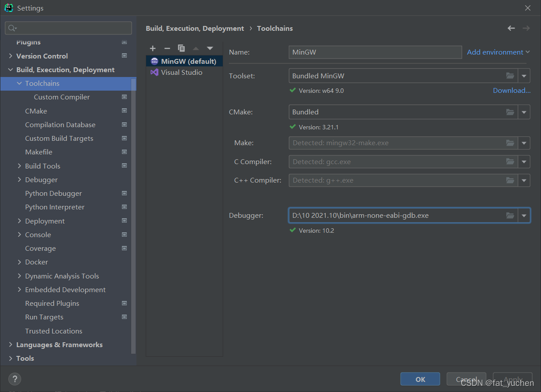Click the settings search field
The width and height of the screenshot is (541, 392).
tap(68, 28)
